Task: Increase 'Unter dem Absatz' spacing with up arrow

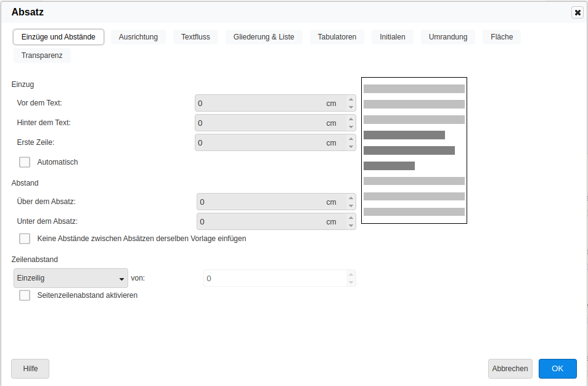Action: [x=351, y=218]
